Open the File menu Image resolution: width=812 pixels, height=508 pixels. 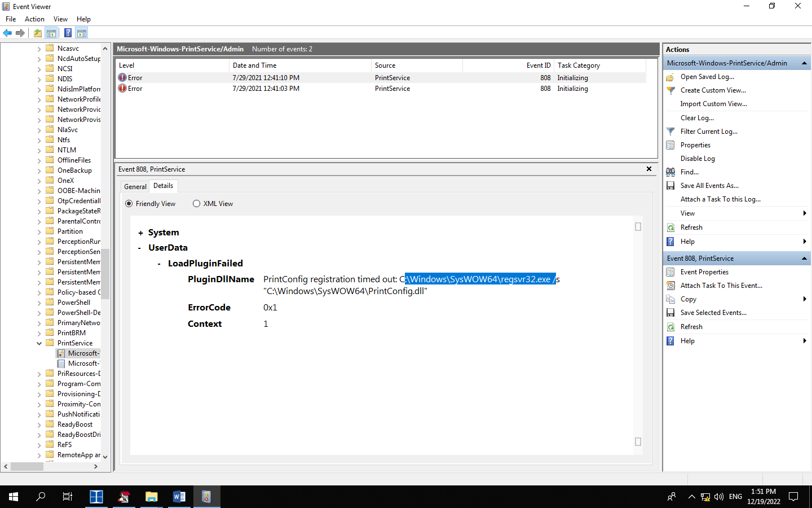(11, 19)
